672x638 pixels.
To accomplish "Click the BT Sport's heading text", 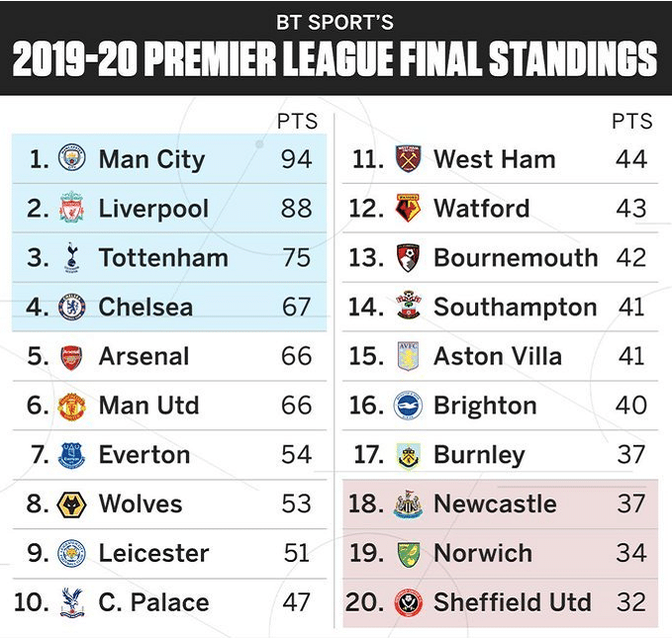I will click(336, 22).
